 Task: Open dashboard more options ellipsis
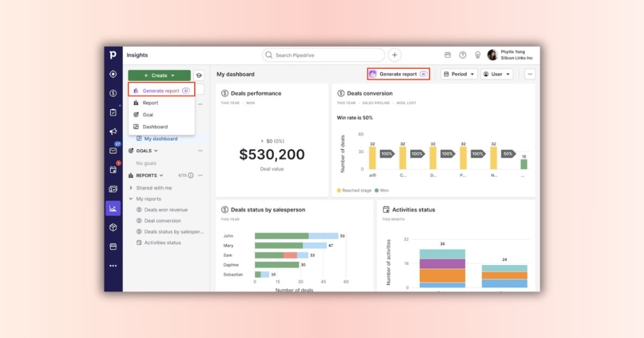point(530,74)
